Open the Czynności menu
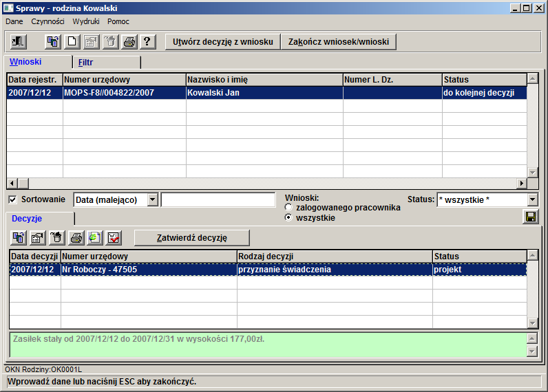 48,21
